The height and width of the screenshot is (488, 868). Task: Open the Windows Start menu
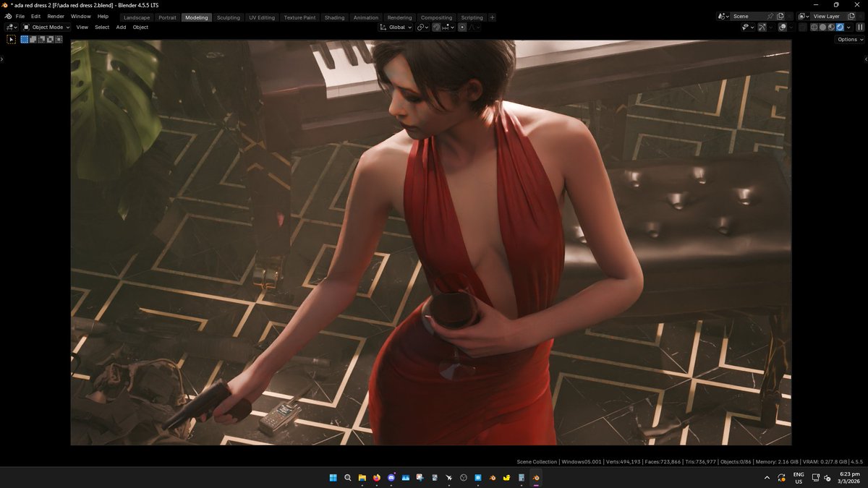click(x=333, y=478)
